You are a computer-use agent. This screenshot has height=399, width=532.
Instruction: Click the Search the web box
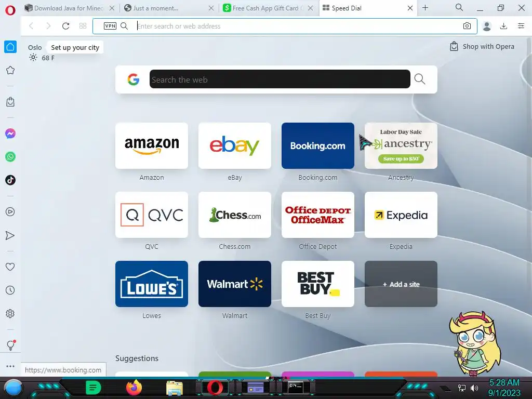[280, 79]
